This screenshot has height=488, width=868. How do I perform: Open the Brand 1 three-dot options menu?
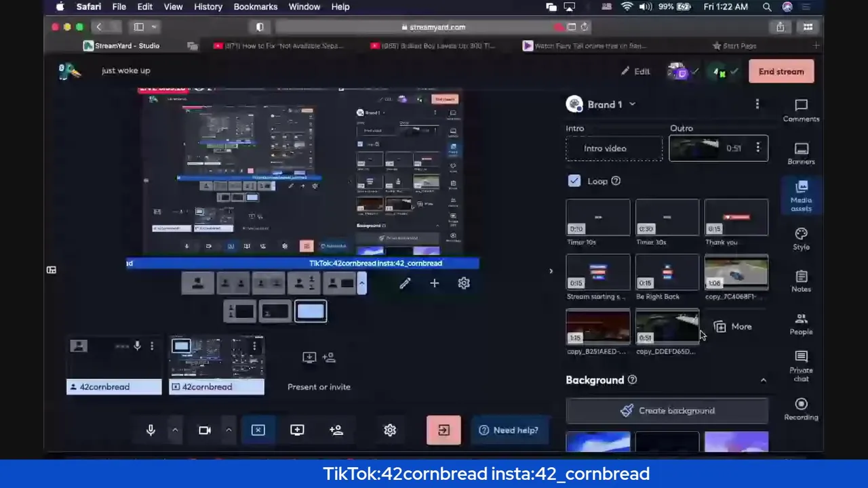pos(757,104)
